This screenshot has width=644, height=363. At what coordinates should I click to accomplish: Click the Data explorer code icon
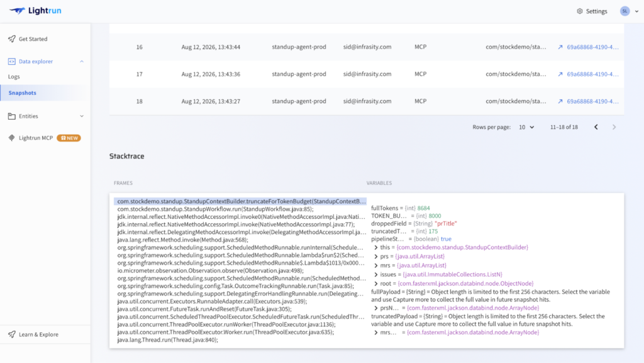11,62
